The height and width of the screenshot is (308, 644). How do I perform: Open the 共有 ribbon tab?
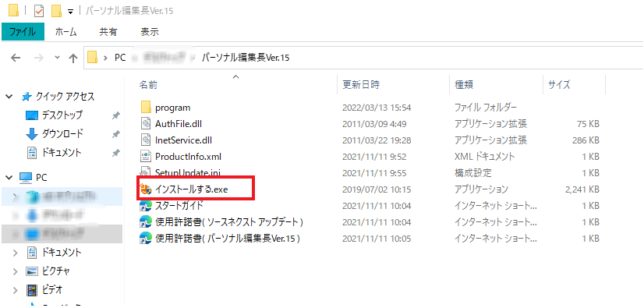pos(108,32)
